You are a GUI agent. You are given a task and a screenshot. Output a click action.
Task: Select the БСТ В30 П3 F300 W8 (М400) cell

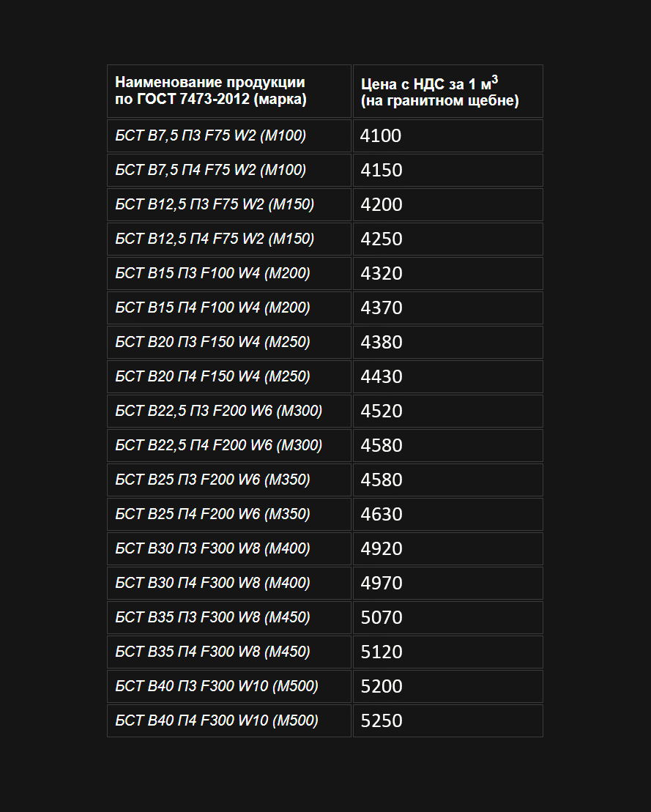[x=229, y=548]
